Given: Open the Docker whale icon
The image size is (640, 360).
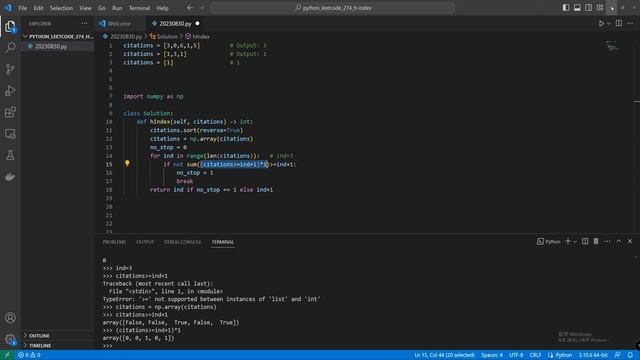Looking at the screenshot, I should click(x=10, y=177).
